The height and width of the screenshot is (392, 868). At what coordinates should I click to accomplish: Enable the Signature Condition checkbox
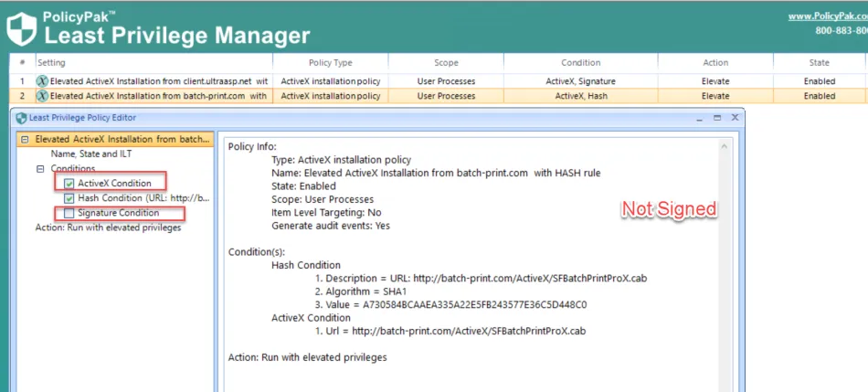69,213
